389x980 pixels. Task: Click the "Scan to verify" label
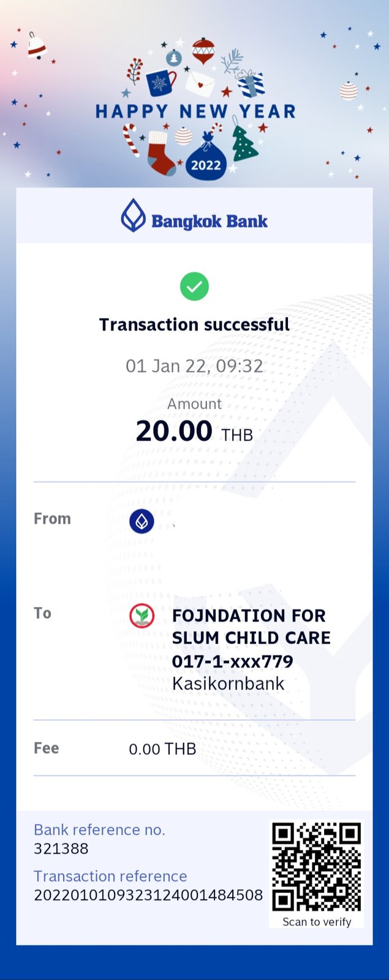click(x=317, y=922)
